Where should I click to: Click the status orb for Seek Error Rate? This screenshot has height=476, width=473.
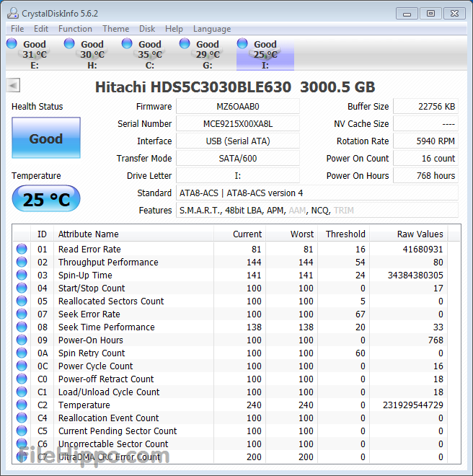coord(22,314)
